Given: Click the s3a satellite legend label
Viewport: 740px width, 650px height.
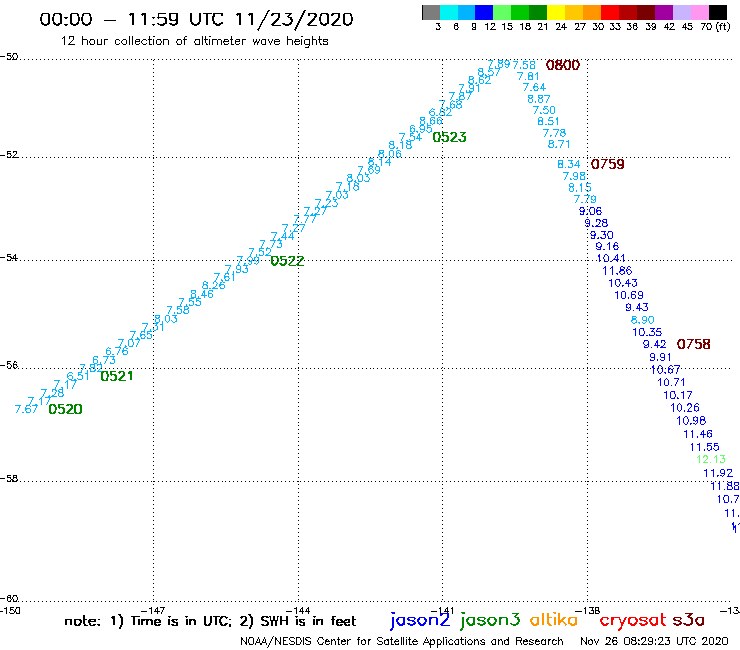Looking at the screenshot, I should 688,620.
